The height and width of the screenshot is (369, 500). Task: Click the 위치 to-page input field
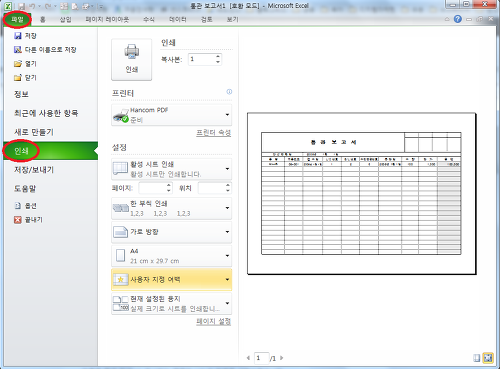click(211, 188)
